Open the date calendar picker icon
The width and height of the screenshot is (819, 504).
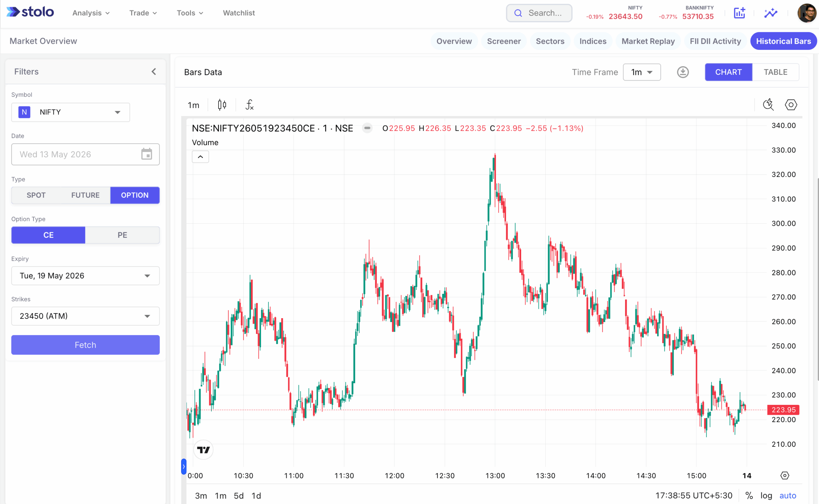[147, 154]
